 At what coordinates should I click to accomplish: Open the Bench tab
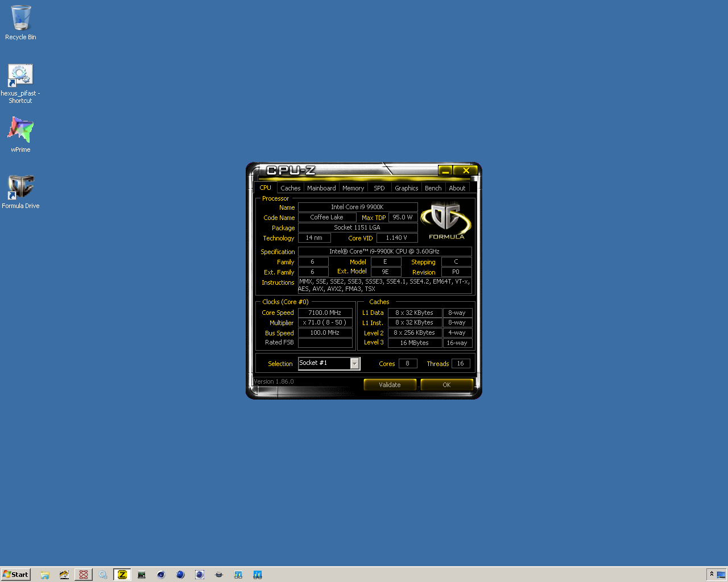pos(433,188)
